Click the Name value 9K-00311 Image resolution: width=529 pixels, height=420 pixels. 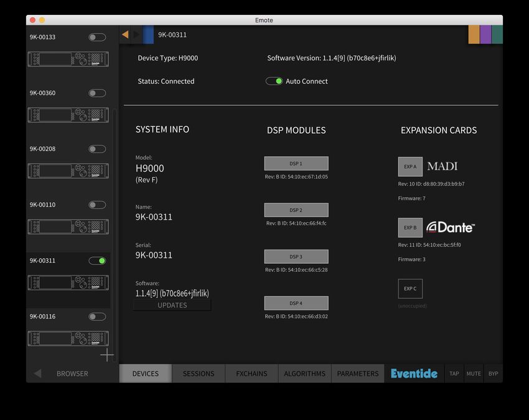154,217
